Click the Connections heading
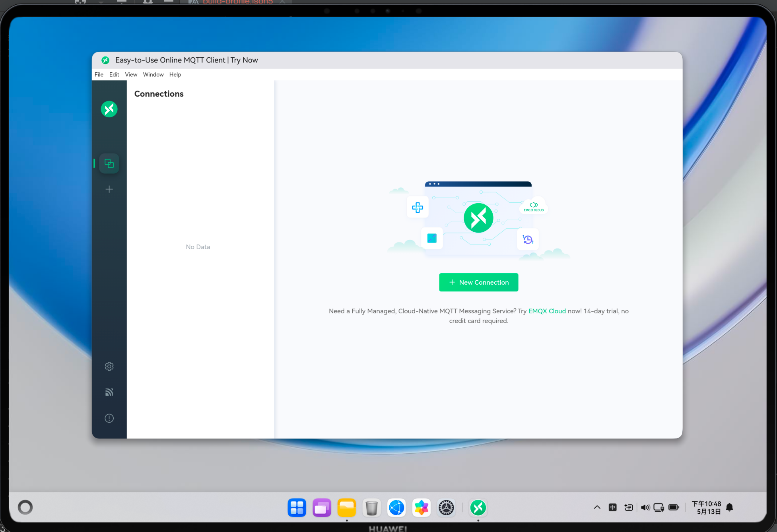 point(159,94)
